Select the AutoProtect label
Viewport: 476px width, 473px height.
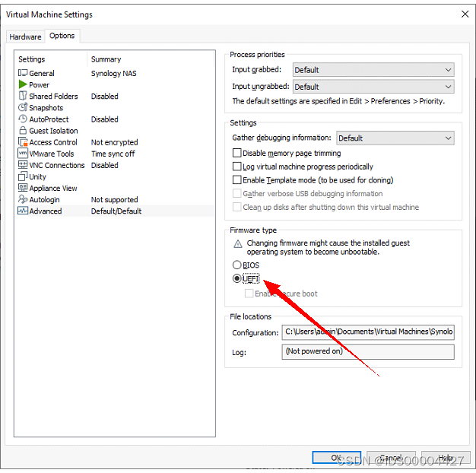[x=49, y=119]
